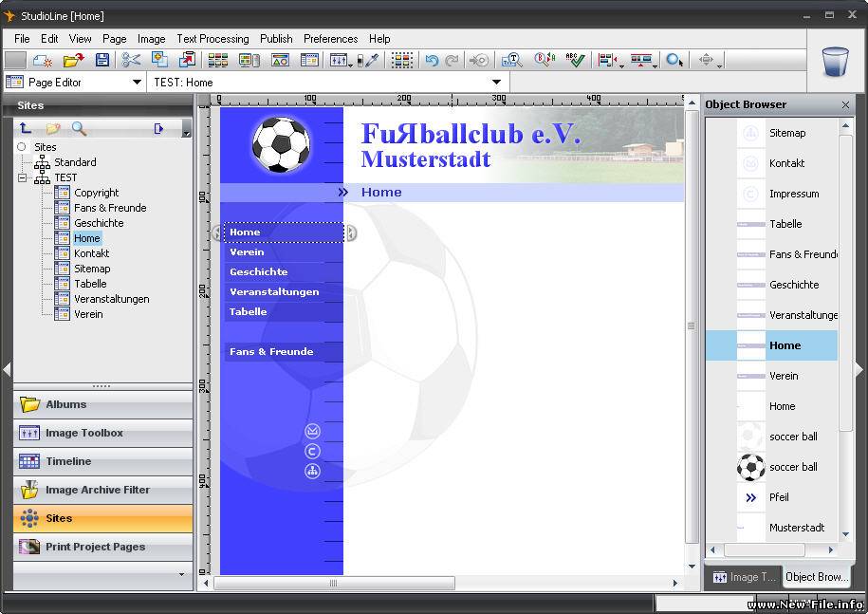The image size is (868, 614).
Task: Open the Text Processing menu
Action: pos(212,39)
